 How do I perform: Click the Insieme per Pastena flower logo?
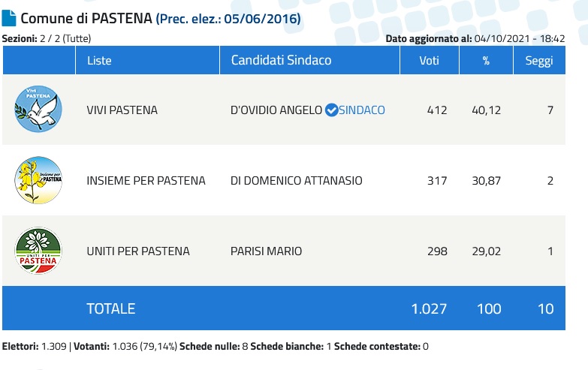tap(38, 180)
